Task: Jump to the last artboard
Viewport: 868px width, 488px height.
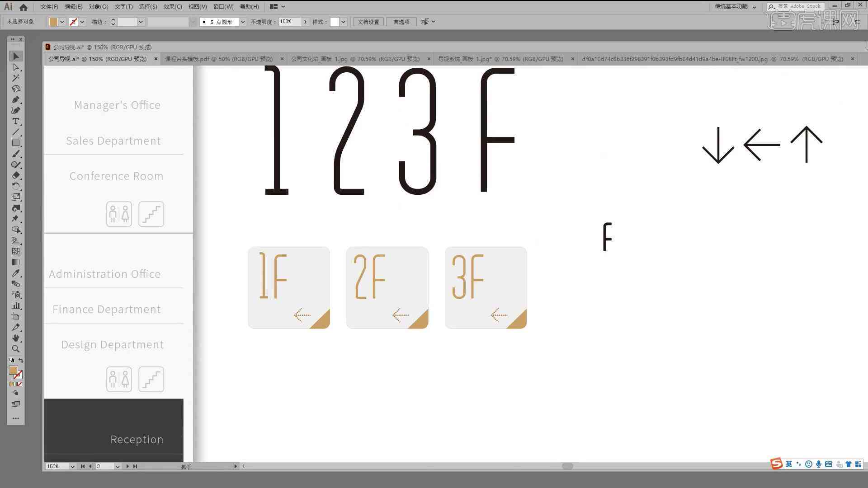Action: pyautogui.click(x=135, y=466)
